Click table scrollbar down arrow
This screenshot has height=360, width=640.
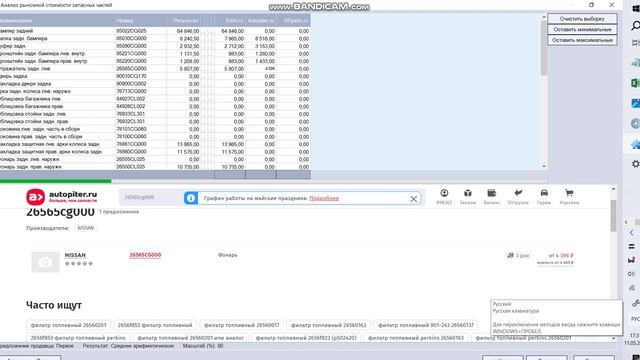coord(544,166)
